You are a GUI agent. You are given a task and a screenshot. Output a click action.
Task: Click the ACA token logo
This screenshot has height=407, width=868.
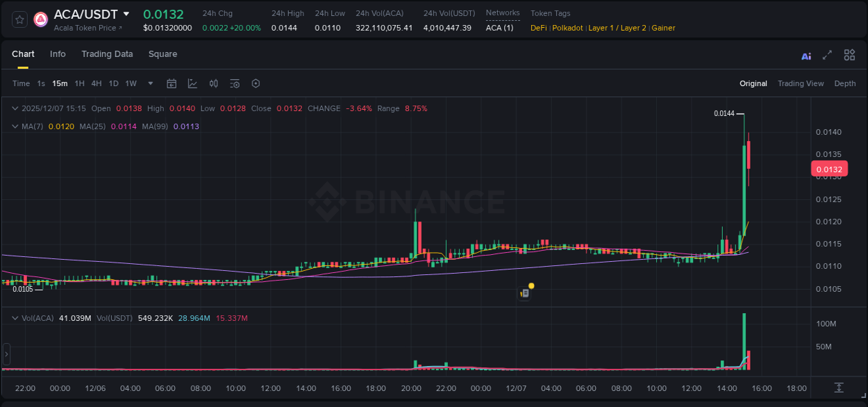[x=40, y=19]
